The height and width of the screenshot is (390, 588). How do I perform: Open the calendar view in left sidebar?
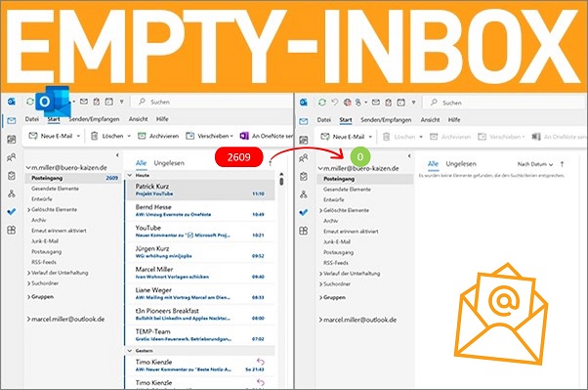12,140
